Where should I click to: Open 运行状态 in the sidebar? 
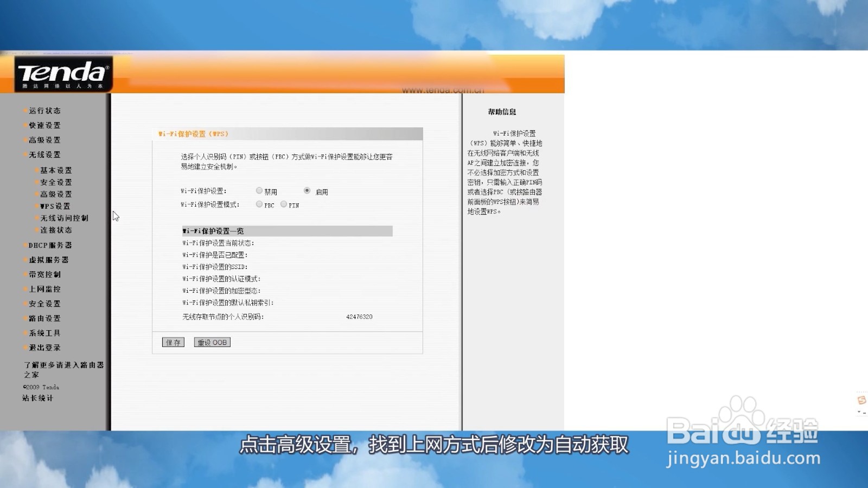coord(46,111)
